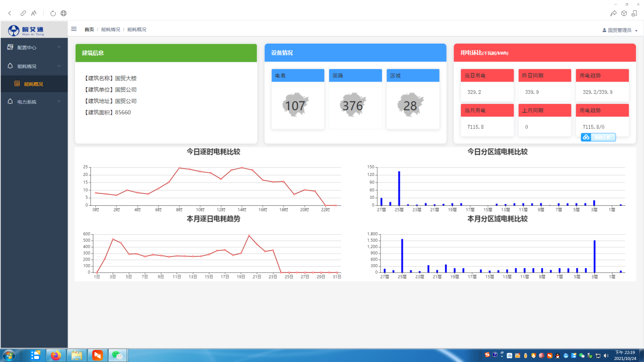The height and width of the screenshot is (362, 644).
Task: Go to 首页 breadcrumb link
Action: point(89,30)
